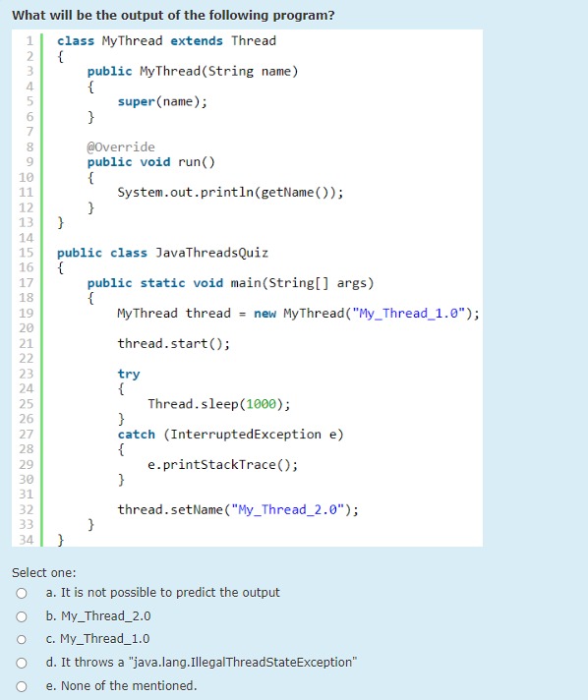588x700 pixels.
Task: Click answer text 'It is not possible to predict'
Action: point(162,593)
